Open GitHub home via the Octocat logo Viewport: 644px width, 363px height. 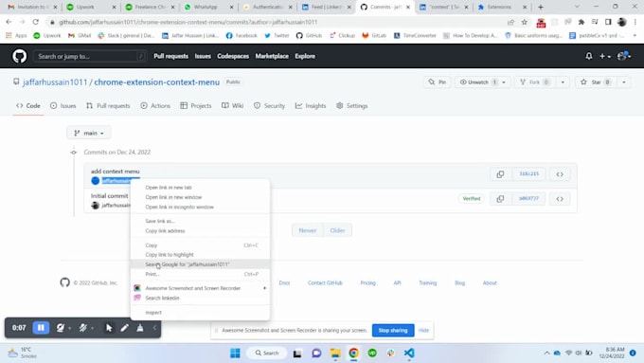(x=19, y=56)
